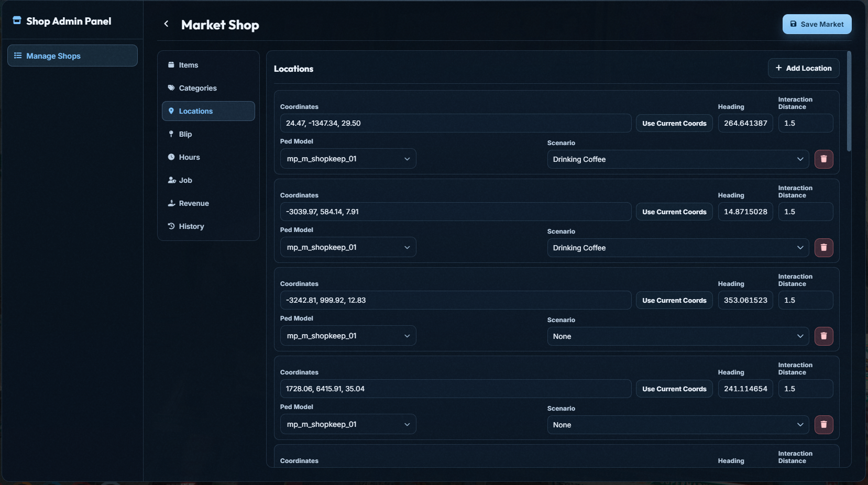Delete the location at -3242.81, 999.92, 12.83
Screen dimensions: 868x485
(823, 336)
